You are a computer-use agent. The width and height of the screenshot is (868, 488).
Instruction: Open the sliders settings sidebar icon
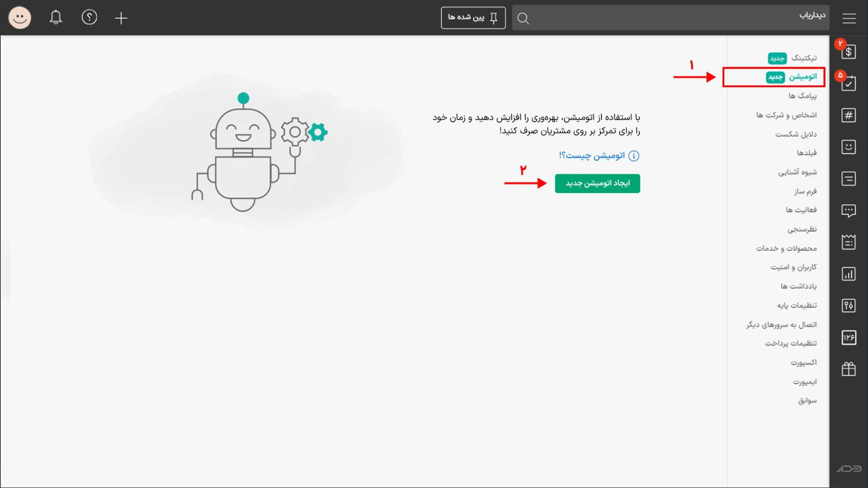coord(848,306)
